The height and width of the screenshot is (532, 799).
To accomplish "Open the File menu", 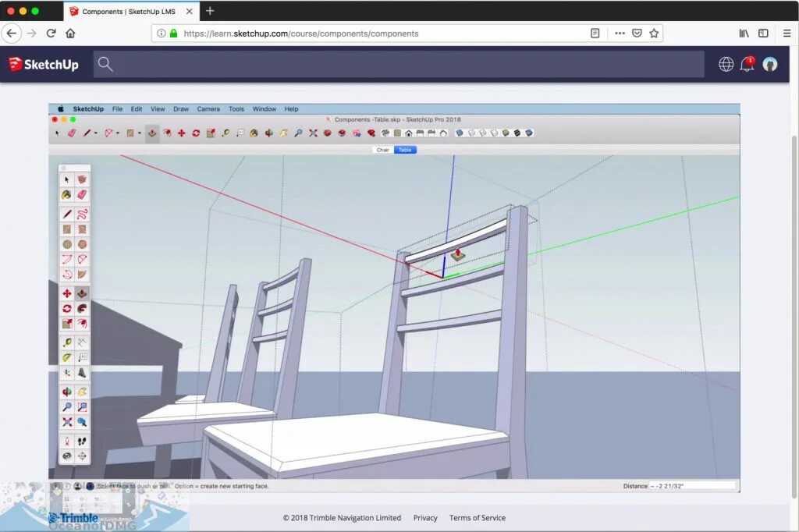I will [117, 109].
